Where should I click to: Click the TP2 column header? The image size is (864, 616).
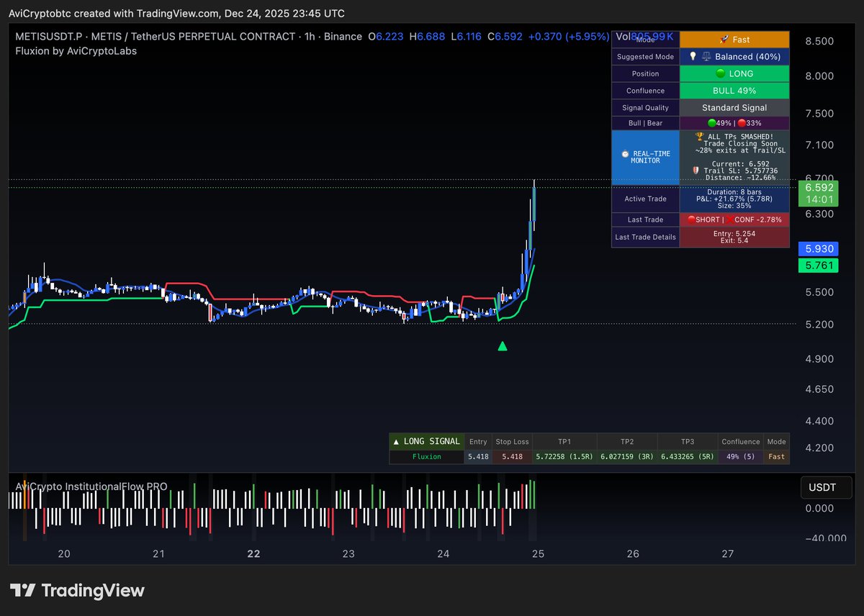pyautogui.click(x=627, y=441)
